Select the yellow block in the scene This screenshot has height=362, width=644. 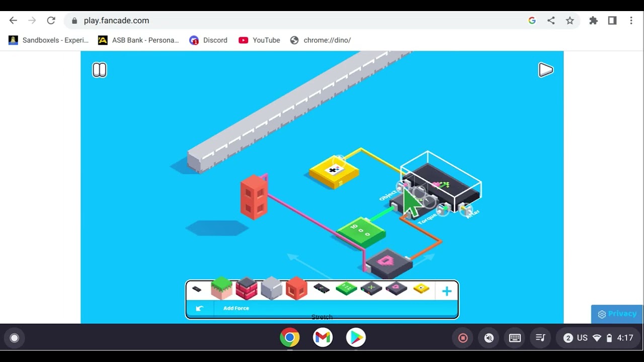[334, 172]
